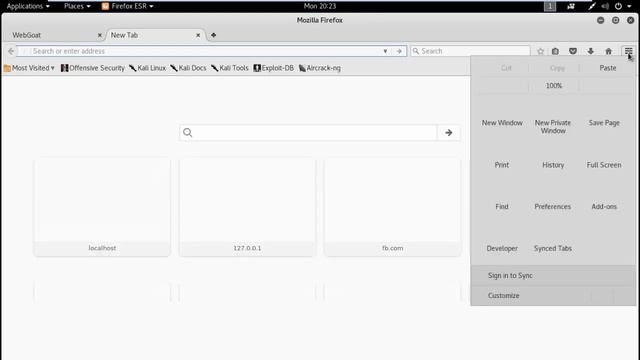Focus the new tab page search field

point(308,133)
